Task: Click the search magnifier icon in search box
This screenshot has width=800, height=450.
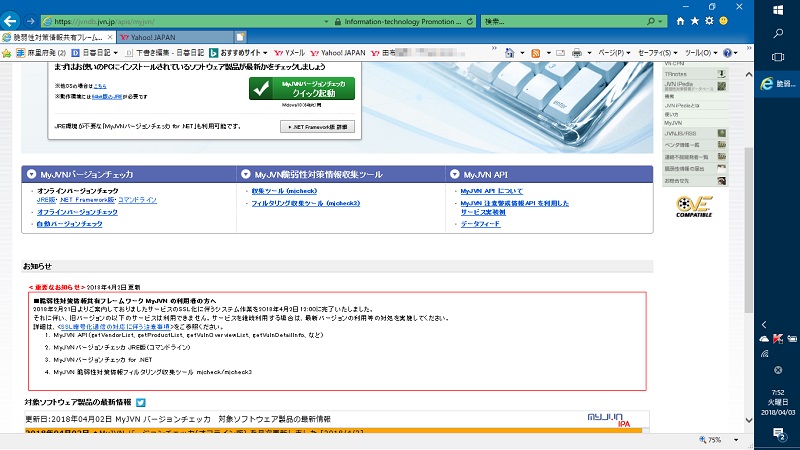Action: (x=651, y=21)
